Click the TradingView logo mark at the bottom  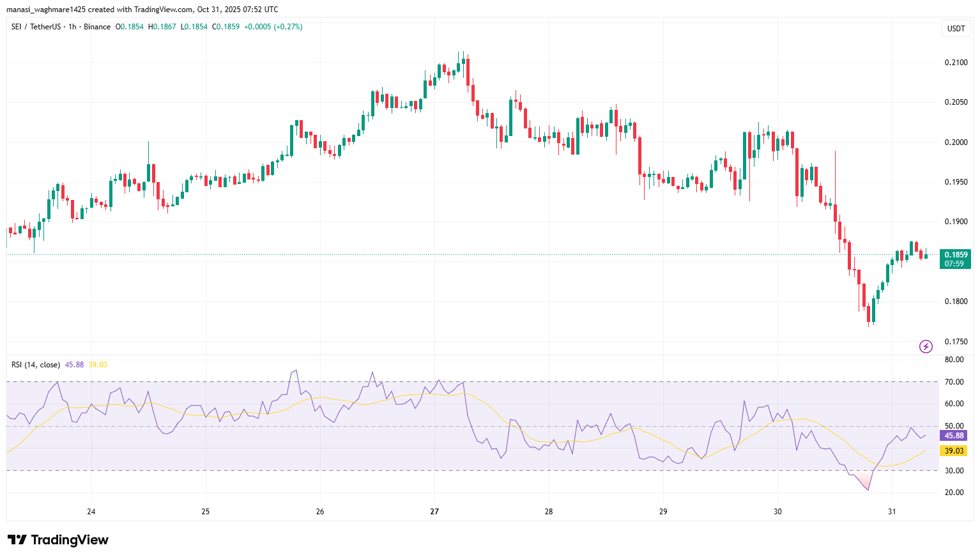point(17,540)
